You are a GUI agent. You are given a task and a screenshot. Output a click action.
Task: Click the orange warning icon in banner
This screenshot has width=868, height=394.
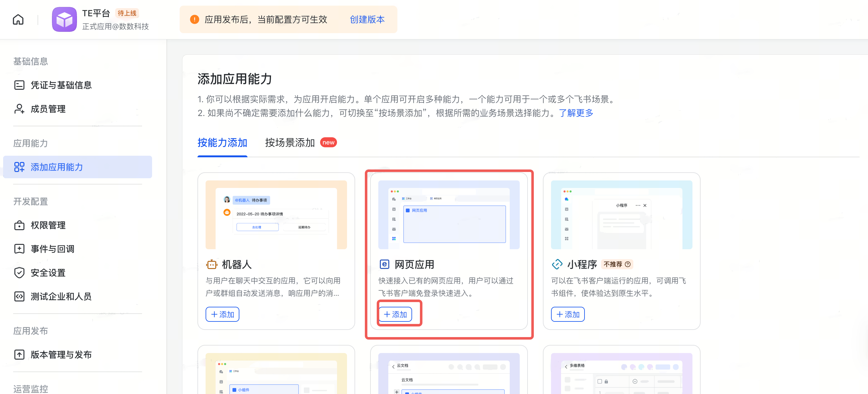[194, 19]
